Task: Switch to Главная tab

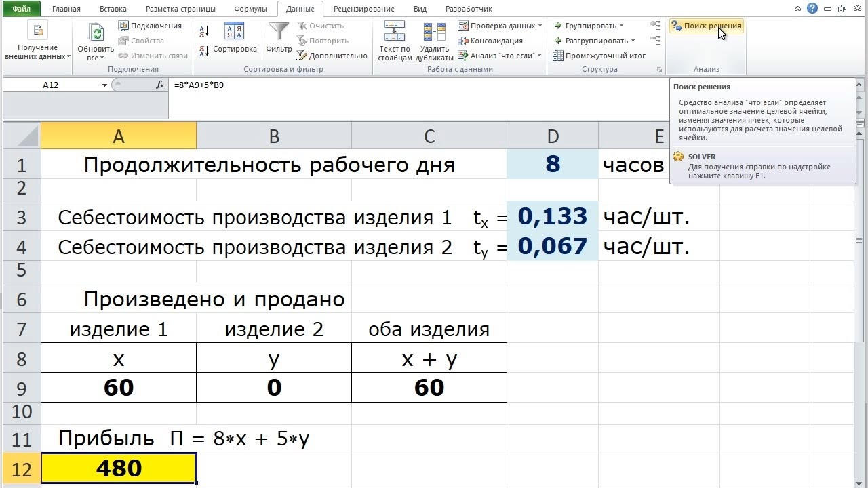Action: click(66, 9)
